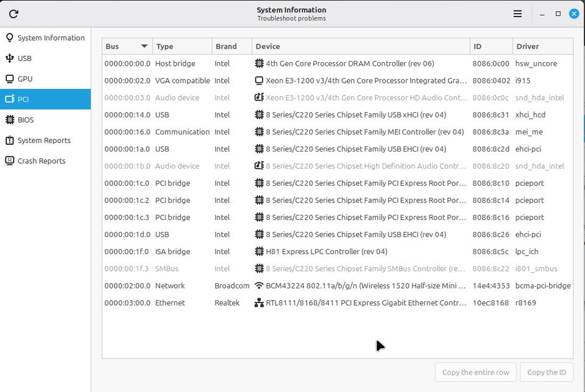This screenshot has width=585, height=392.
Task: Select the r8169 driver cell
Action: (525, 303)
